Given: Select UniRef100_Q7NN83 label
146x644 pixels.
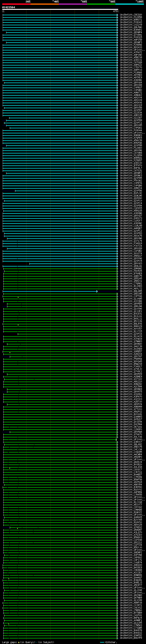Looking at the screenshot, I should pyautogui.click(x=131, y=342).
